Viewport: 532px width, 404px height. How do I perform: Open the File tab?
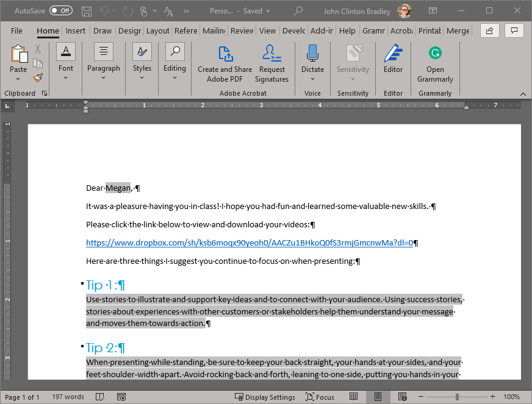[x=16, y=31]
